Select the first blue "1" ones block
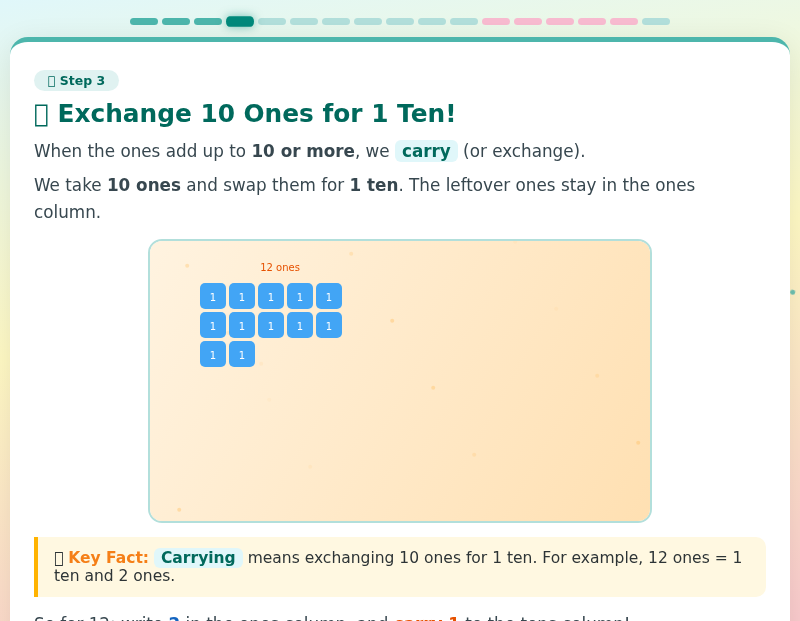The height and width of the screenshot is (621, 800). pos(213,296)
